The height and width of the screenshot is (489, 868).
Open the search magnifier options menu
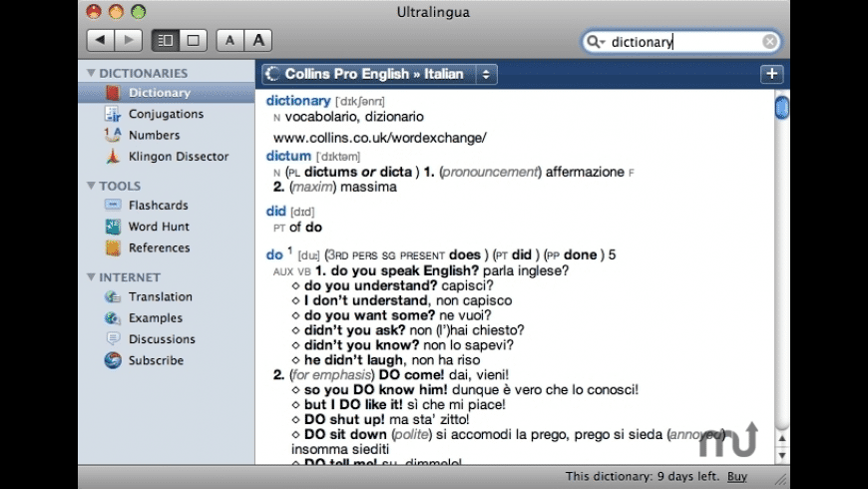pos(597,42)
